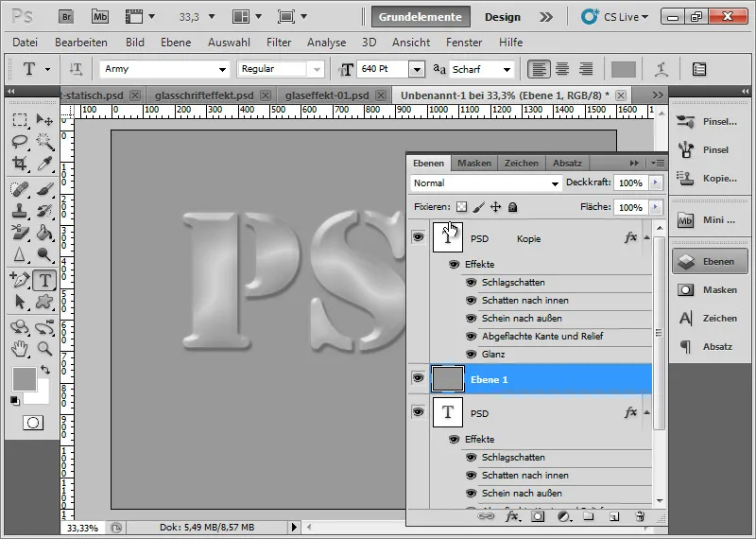The height and width of the screenshot is (539, 756).
Task: Select the Dodge tool
Action: [44, 254]
